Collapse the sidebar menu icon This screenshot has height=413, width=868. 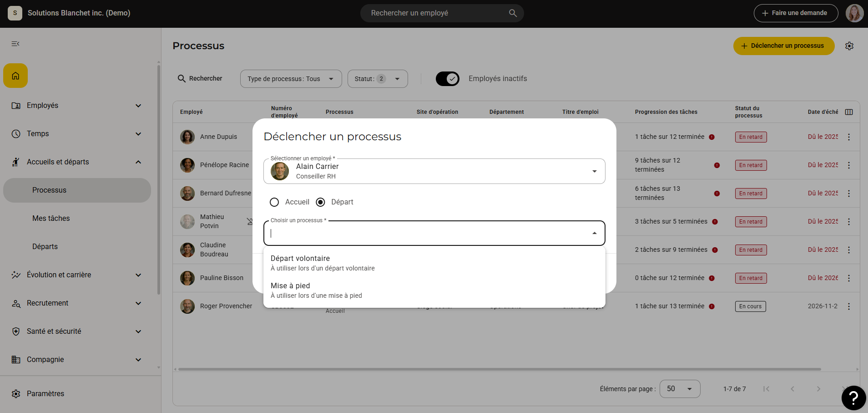click(15, 44)
